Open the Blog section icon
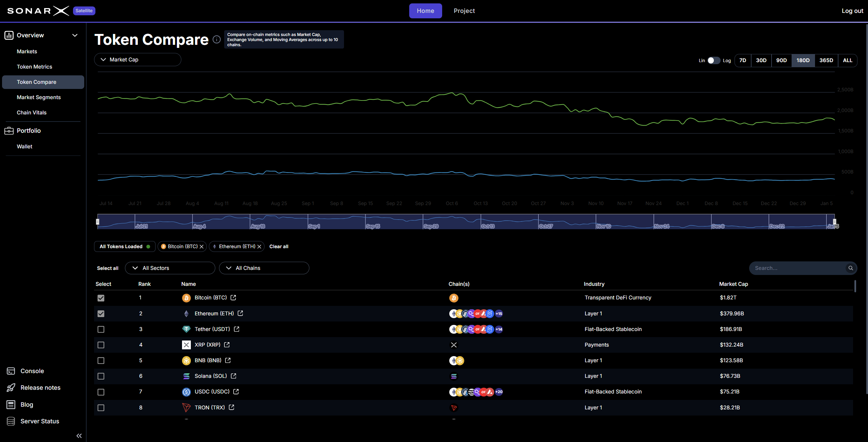Viewport: 868px width, 442px height. (11, 404)
